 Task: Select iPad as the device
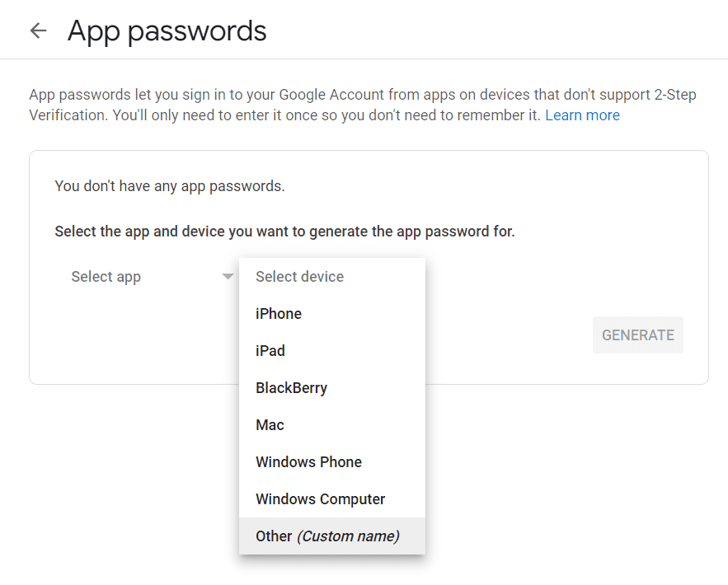click(x=270, y=350)
